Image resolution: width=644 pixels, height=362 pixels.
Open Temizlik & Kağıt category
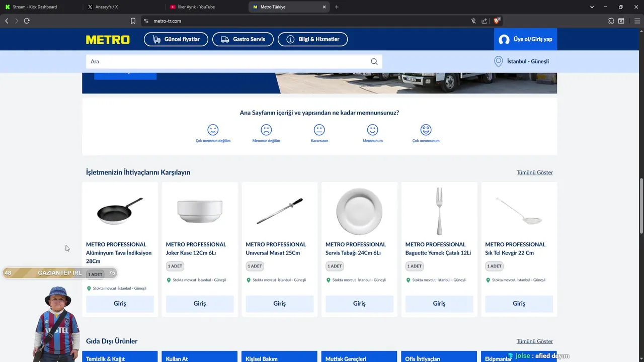(x=120, y=356)
